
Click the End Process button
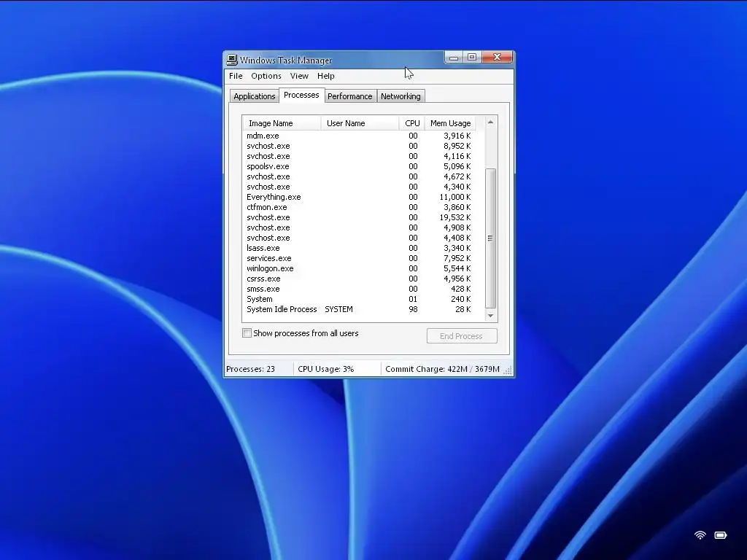pos(462,336)
